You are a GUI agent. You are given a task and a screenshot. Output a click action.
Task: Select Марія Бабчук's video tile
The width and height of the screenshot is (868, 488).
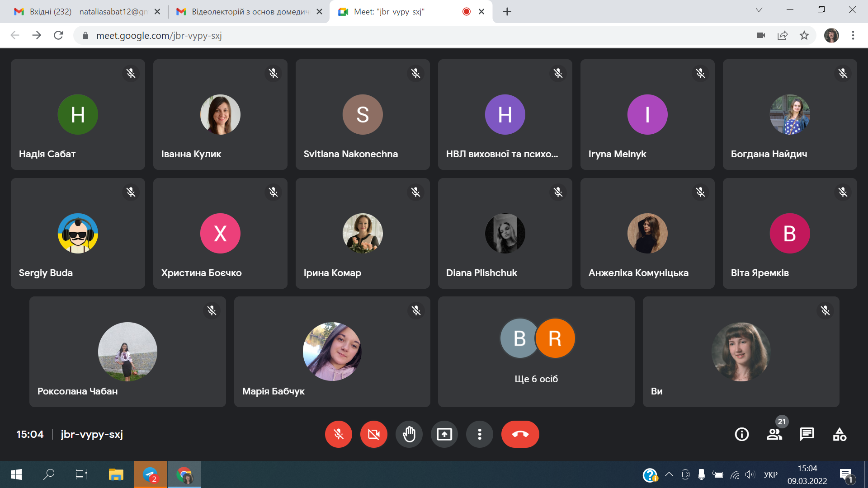pos(332,352)
